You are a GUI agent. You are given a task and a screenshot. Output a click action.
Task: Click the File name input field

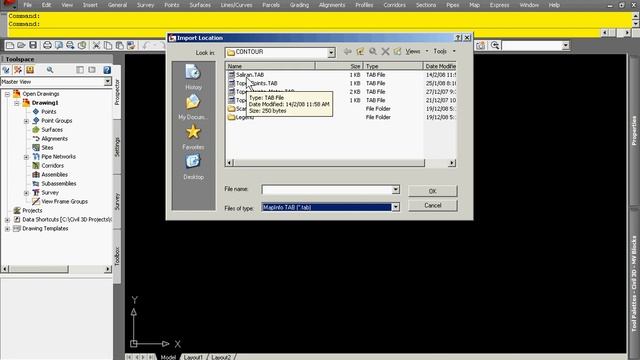(x=327, y=190)
